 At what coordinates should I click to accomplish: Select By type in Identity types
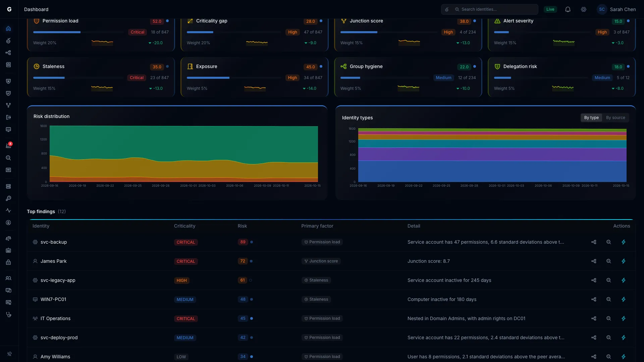pos(591,118)
